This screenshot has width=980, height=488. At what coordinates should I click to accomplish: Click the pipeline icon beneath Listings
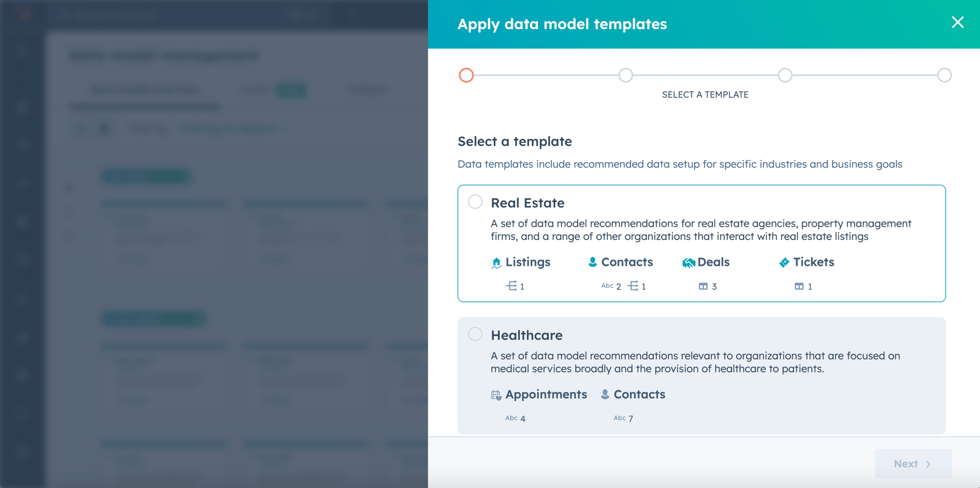tap(512, 286)
